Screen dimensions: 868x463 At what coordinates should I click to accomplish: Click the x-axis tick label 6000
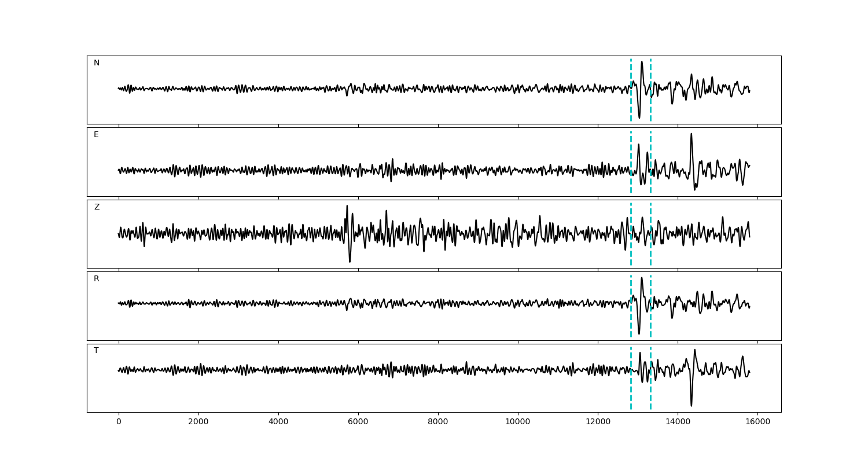pos(358,422)
